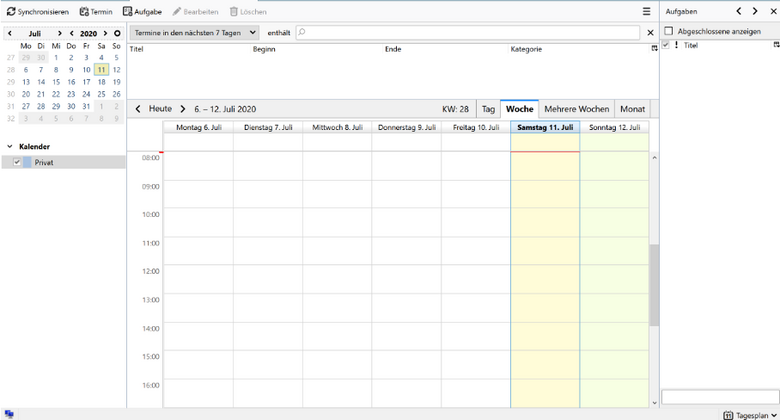Viewport: 780px width, 420px height.
Task: Click scroll-up arrow of week view
Action: [x=654, y=158]
